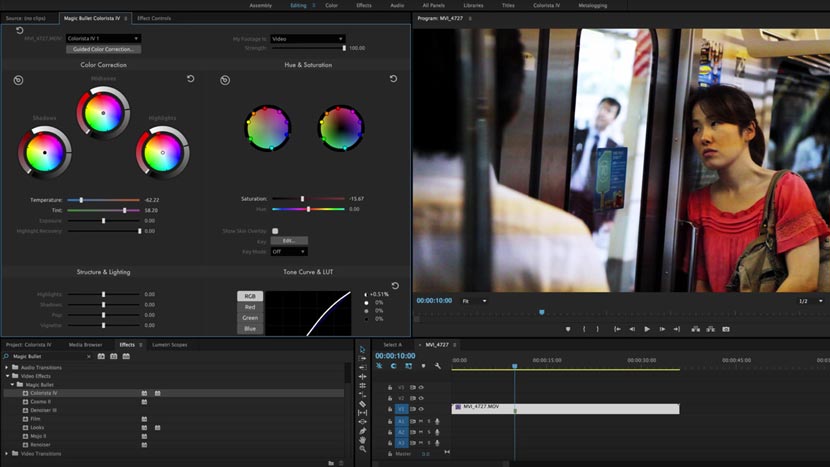Screen dimensions: 830x467
Task: Click Play in Program monitor
Action: (x=647, y=329)
